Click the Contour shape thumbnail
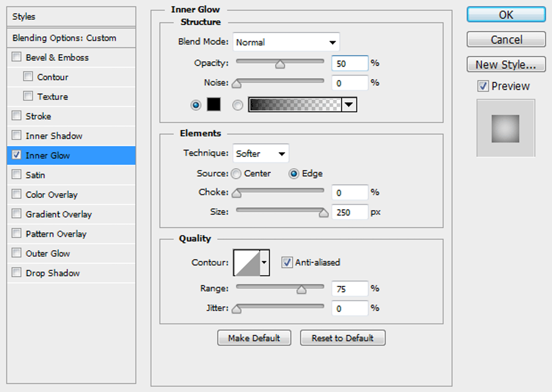This screenshot has width=552, height=392. 247,262
